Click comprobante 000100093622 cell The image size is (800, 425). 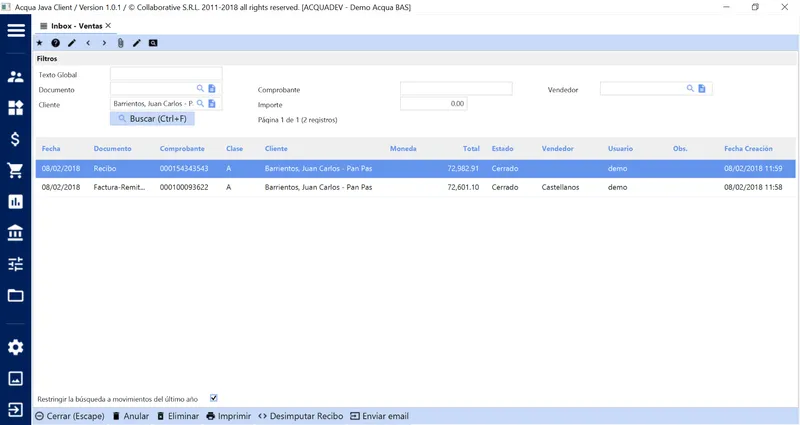coord(184,187)
